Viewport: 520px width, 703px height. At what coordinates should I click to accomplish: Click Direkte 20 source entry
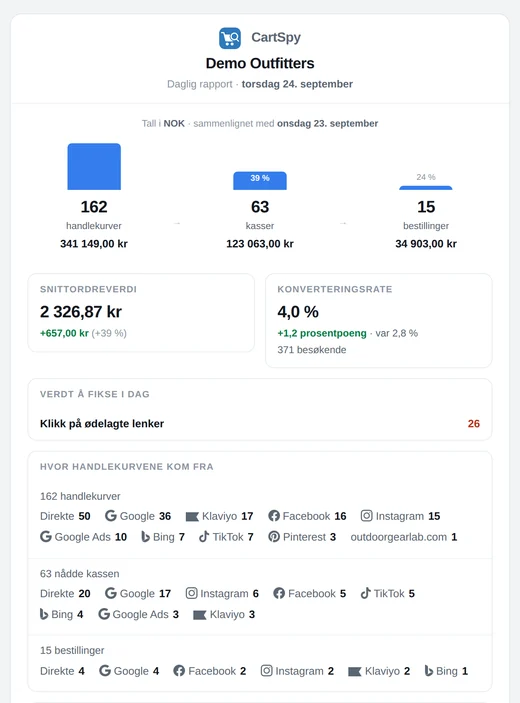coord(65,594)
